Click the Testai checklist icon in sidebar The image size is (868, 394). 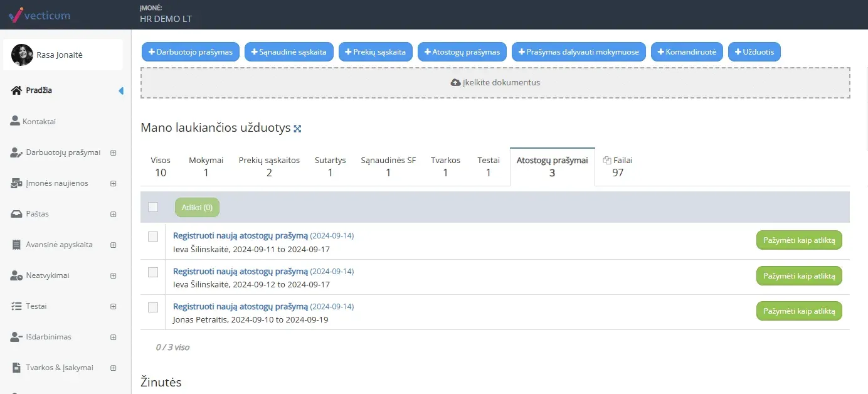click(16, 306)
